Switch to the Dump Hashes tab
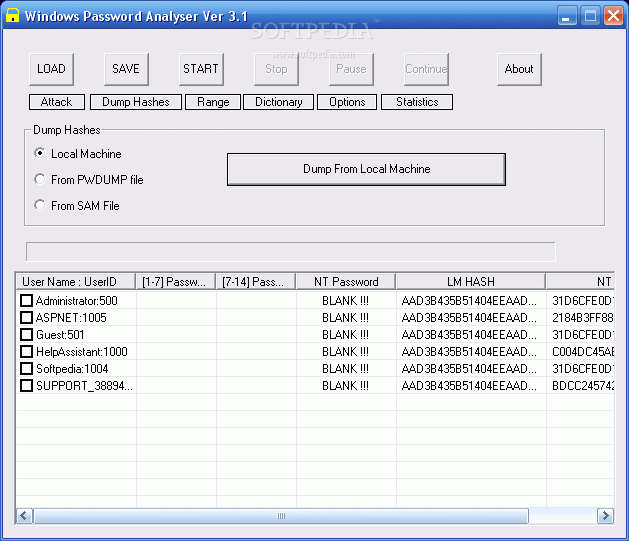Image resolution: width=629 pixels, height=541 pixels. coord(136,102)
